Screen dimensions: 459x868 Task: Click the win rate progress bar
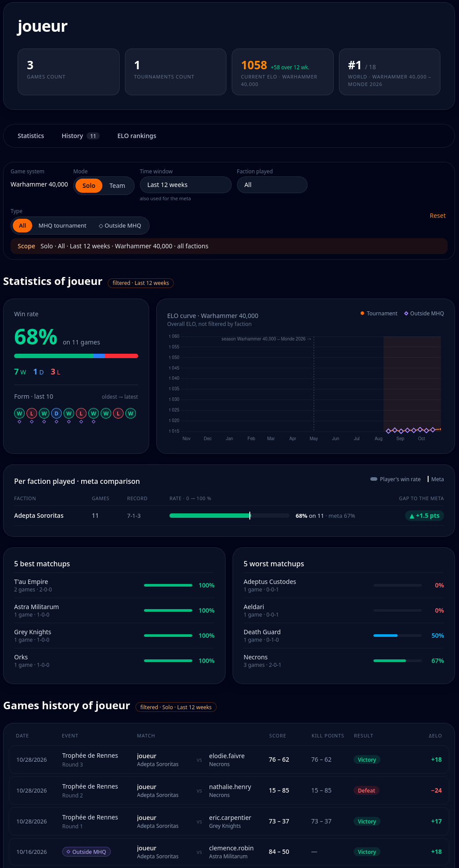(76, 356)
